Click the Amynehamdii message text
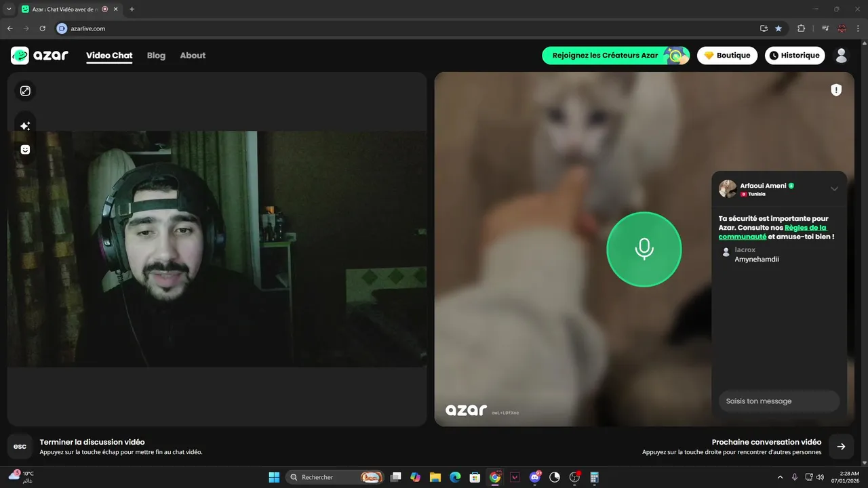 pos(757,259)
